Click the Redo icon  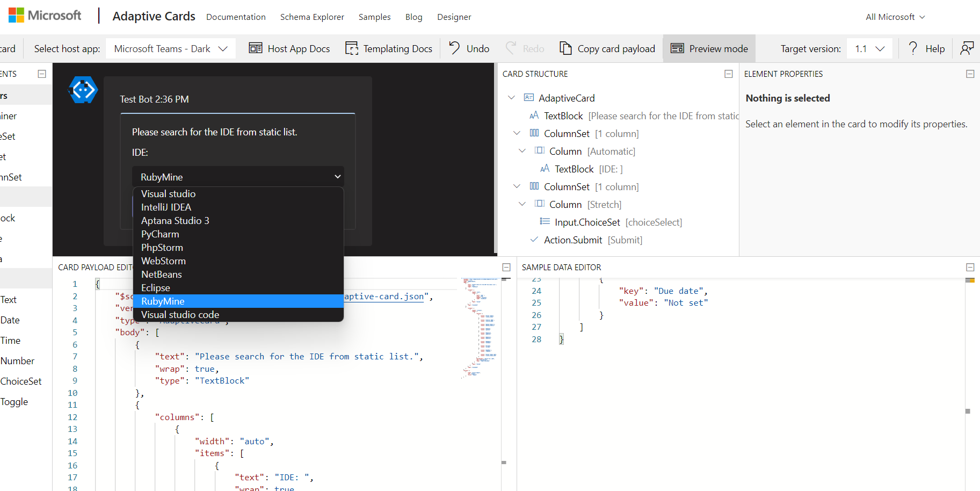tap(511, 48)
